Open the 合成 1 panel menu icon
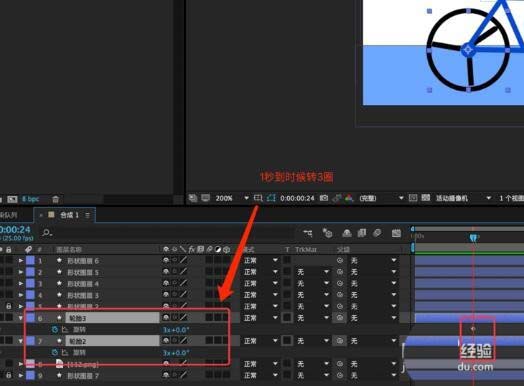The width and height of the screenshot is (524, 386). tap(88, 215)
